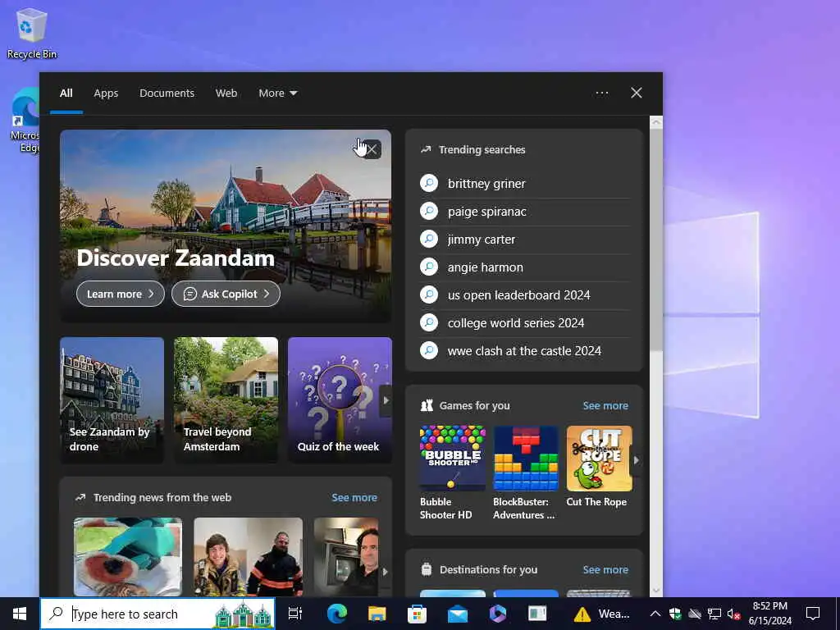This screenshot has width=840, height=630.
Task: Launch Edge from the taskbar
Action: coord(337,614)
